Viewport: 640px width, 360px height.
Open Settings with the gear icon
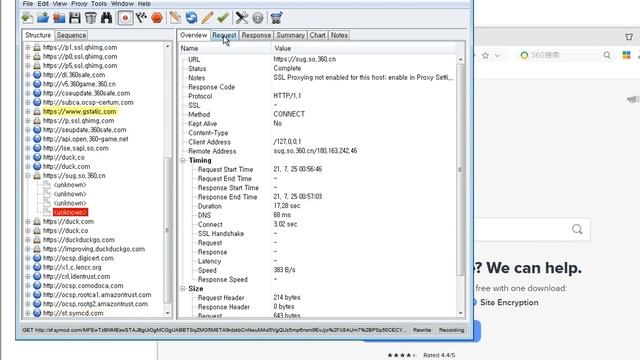[258, 18]
